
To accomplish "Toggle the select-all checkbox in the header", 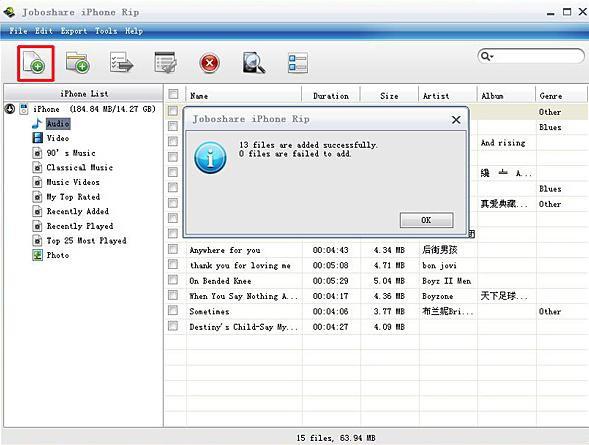I will (x=173, y=94).
